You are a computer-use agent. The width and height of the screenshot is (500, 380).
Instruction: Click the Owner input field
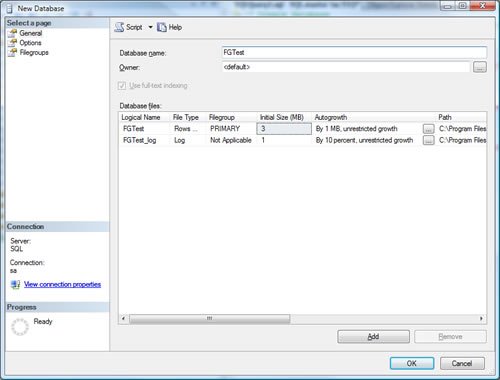(346, 67)
